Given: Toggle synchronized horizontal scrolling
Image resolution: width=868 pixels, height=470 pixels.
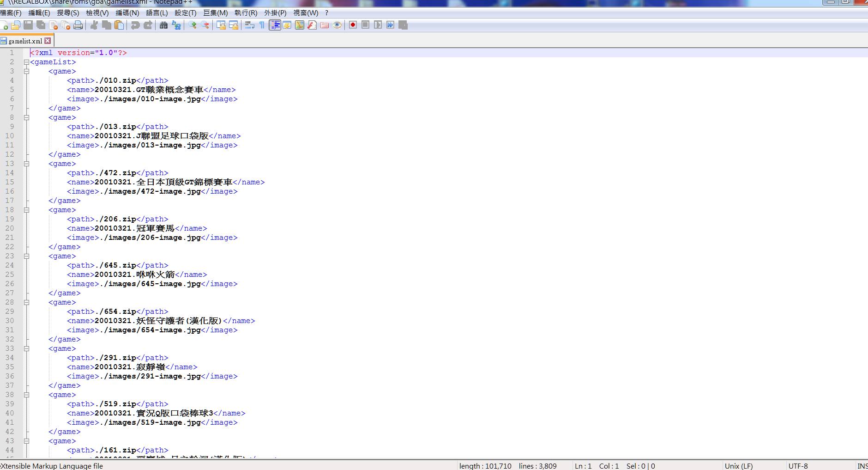Looking at the screenshot, I should coord(234,25).
